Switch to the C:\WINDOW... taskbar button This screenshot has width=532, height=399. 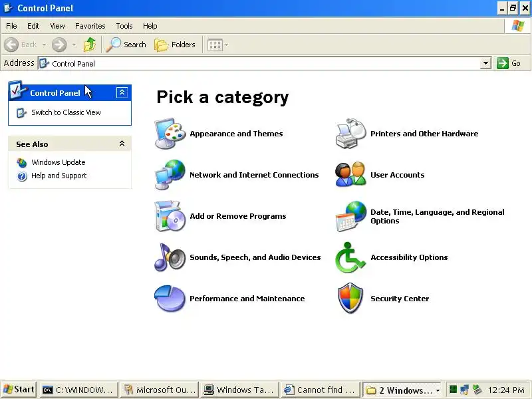pos(79,390)
